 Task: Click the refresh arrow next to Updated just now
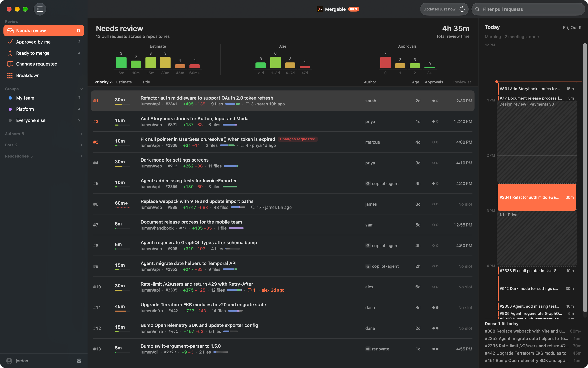tap(462, 9)
